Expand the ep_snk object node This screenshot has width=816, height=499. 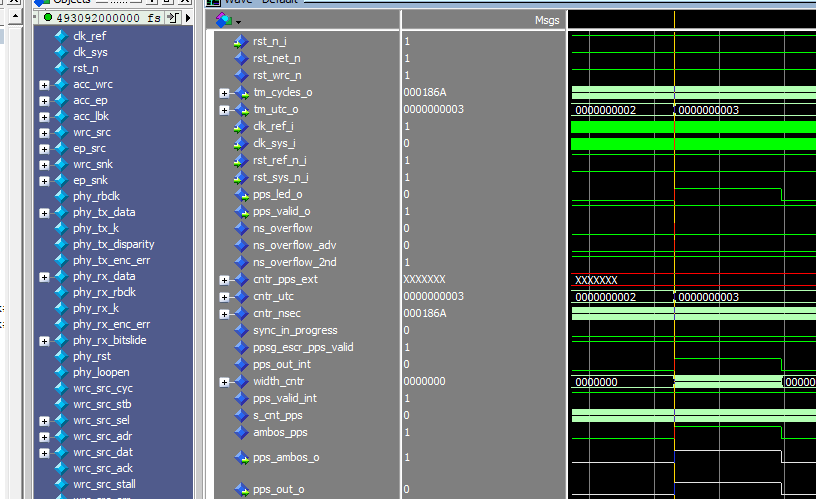(x=44, y=181)
